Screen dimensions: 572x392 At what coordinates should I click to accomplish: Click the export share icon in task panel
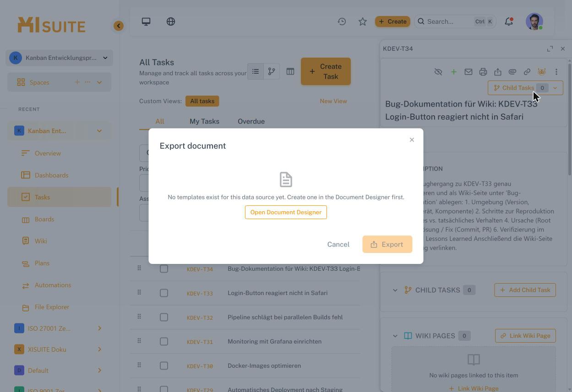[x=498, y=72]
